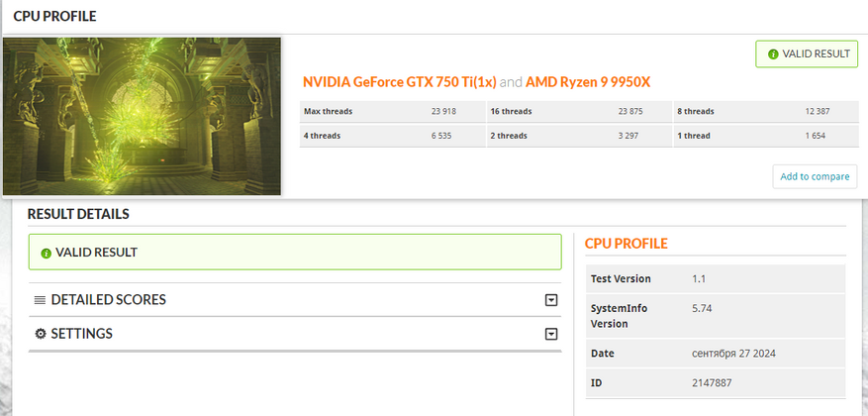The image size is (868, 416).
Task: Click the result ID value 2147887
Action: 712,383
